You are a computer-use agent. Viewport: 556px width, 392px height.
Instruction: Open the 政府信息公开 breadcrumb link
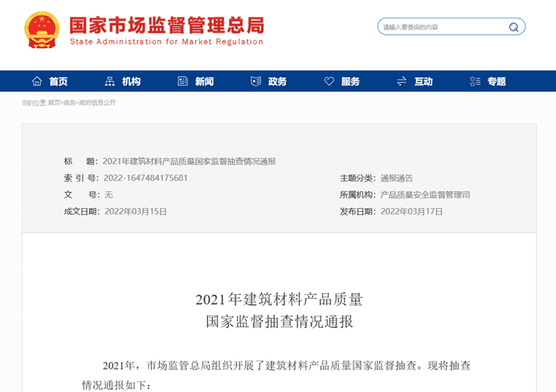97,103
